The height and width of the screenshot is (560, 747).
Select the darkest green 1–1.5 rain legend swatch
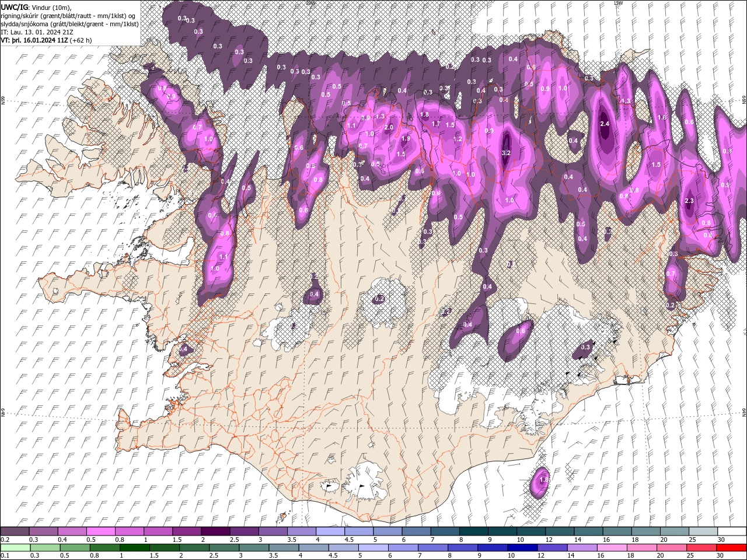[135, 548]
